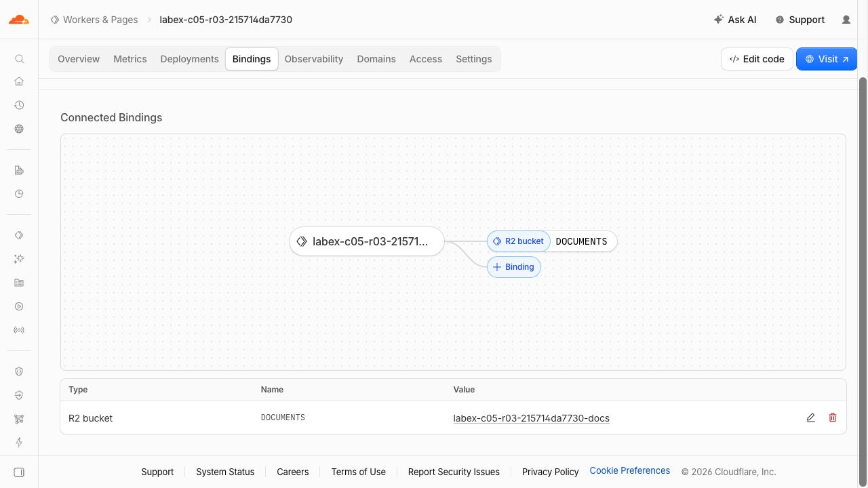Click DOCUMENTS label in the bindings diagram

581,241
